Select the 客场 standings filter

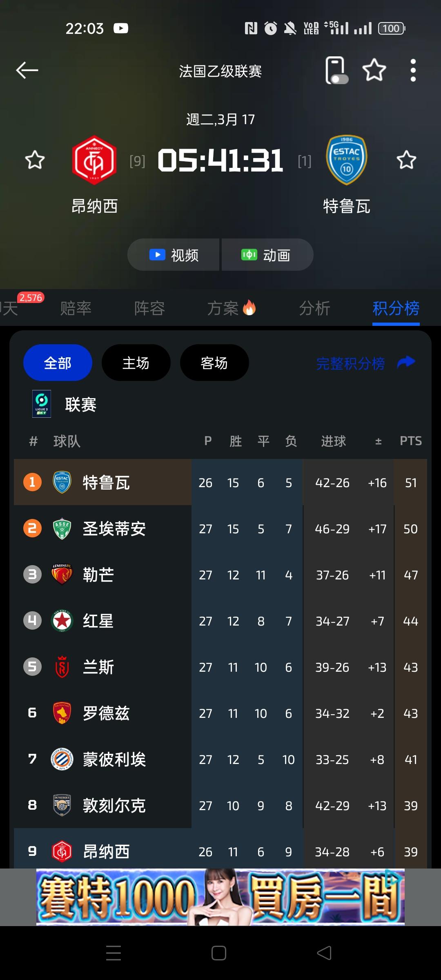pyautogui.click(x=214, y=363)
